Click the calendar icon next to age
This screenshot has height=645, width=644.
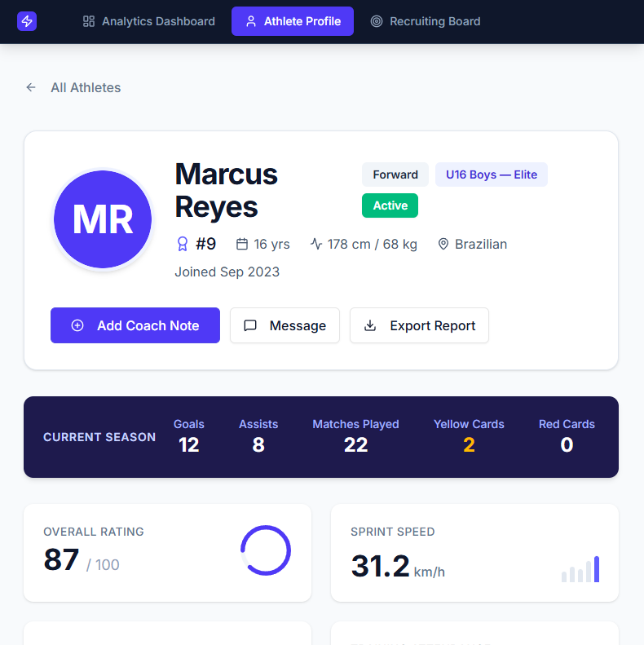(242, 244)
